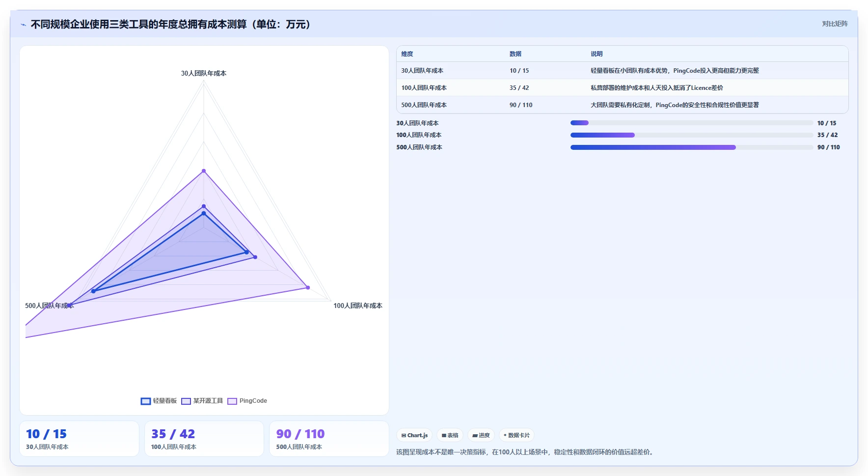Click the 维度 column header
868x476 pixels.
tap(407, 54)
